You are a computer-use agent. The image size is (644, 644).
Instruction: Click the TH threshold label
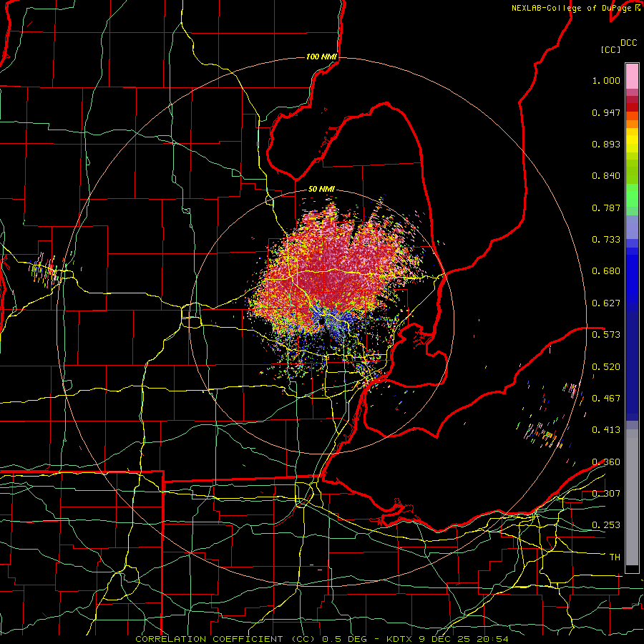(615, 557)
